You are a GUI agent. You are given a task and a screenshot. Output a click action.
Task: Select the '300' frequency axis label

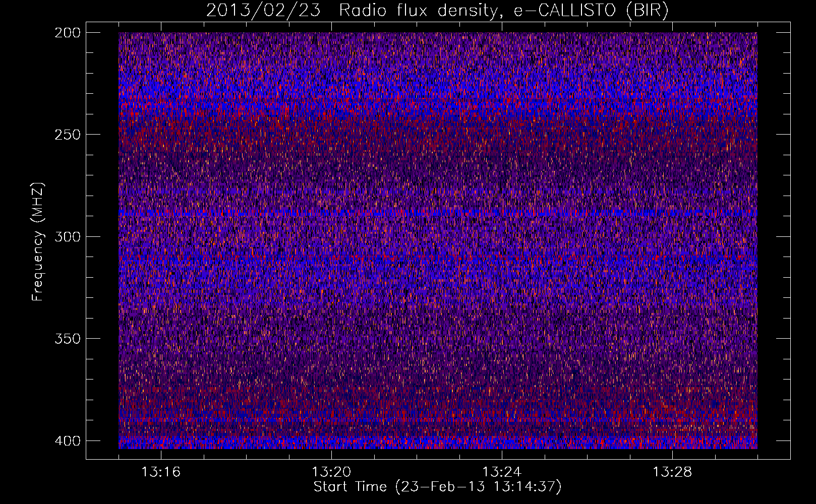coord(67,237)
